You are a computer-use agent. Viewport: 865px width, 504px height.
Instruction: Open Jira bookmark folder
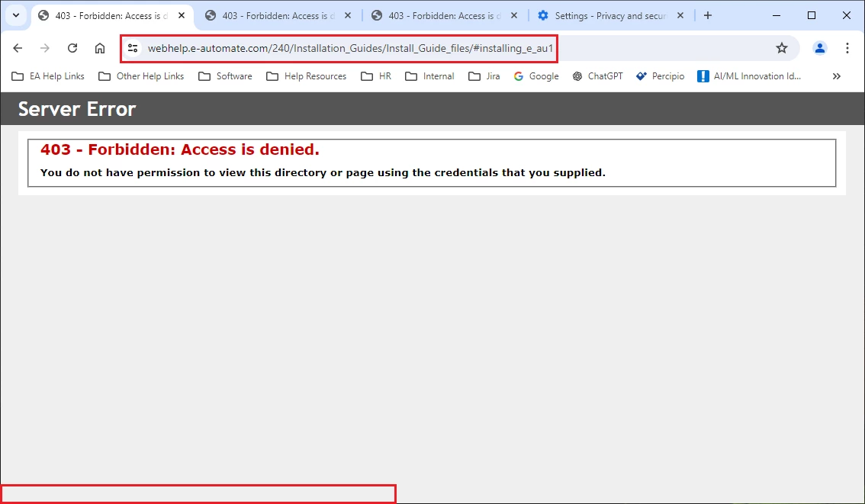pyautogui.click(x=484, y=76)
